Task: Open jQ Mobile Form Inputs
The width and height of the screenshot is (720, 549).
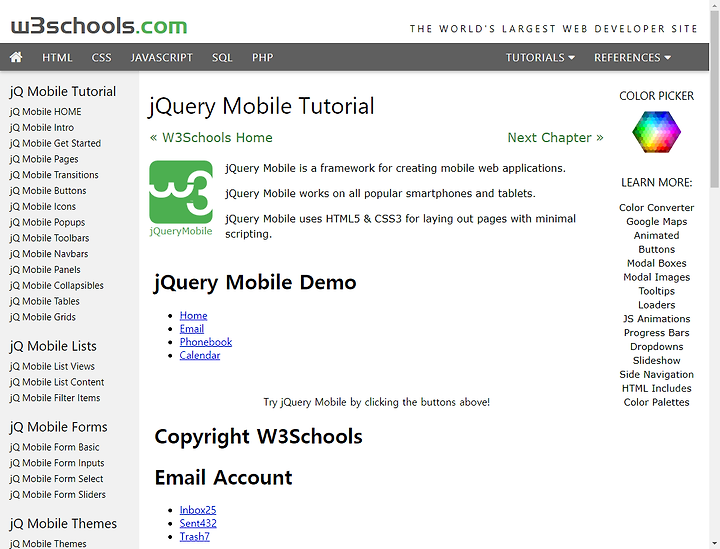Action: point(57,463)
